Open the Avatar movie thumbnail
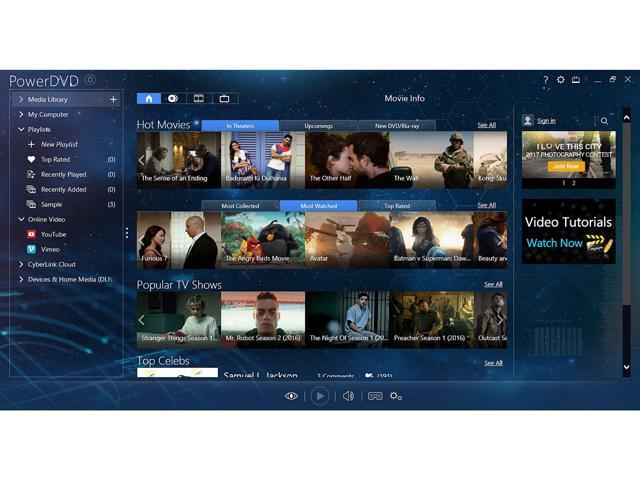This screenshot has width=640, height=480. (x=347, y=240)
